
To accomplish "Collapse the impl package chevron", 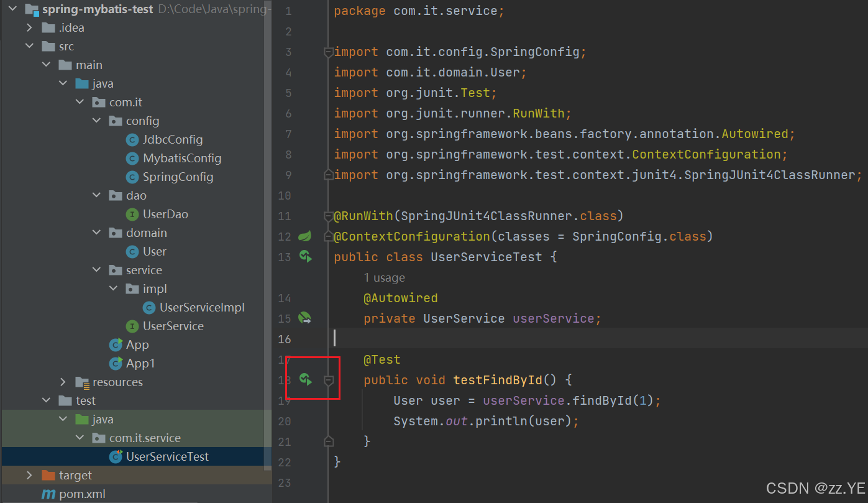I will pos(113,289).
